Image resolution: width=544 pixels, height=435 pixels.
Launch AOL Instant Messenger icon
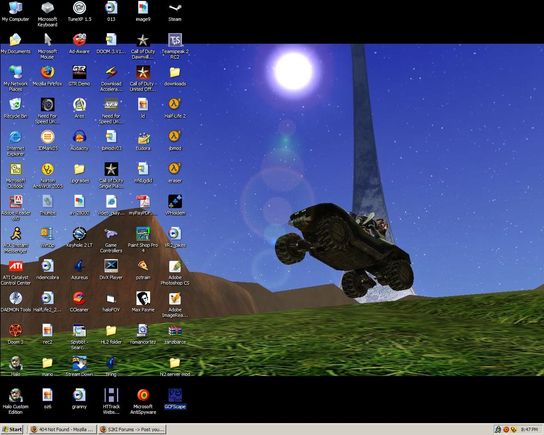15,240
